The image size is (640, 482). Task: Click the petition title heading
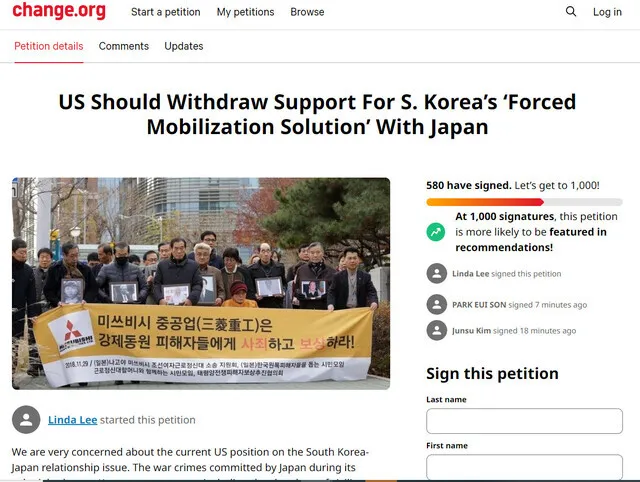click(318, 114)
